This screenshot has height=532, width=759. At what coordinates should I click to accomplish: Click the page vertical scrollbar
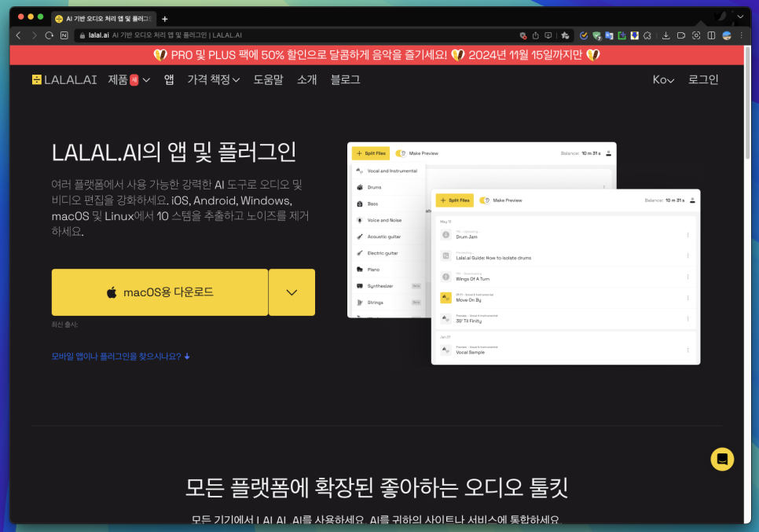(747, 103)
